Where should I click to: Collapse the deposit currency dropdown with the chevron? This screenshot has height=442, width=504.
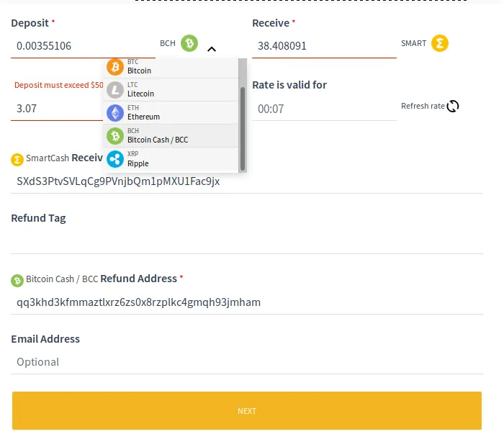[x=212, y=49]
